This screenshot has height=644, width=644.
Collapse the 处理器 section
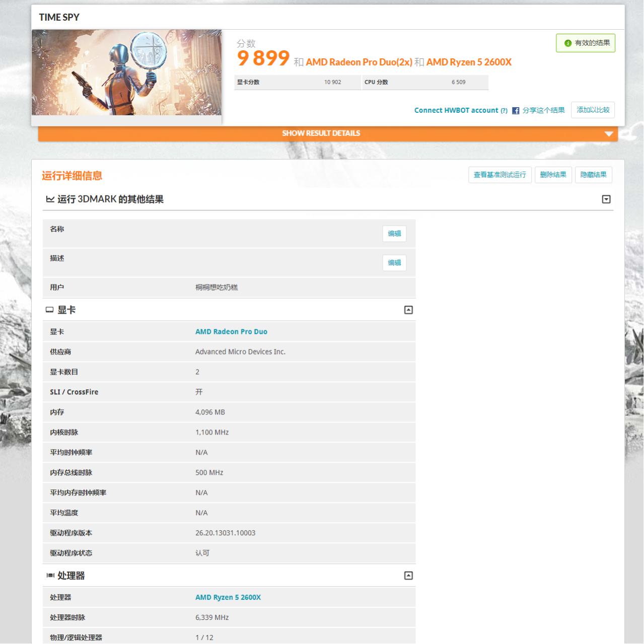tap(408, 576)
